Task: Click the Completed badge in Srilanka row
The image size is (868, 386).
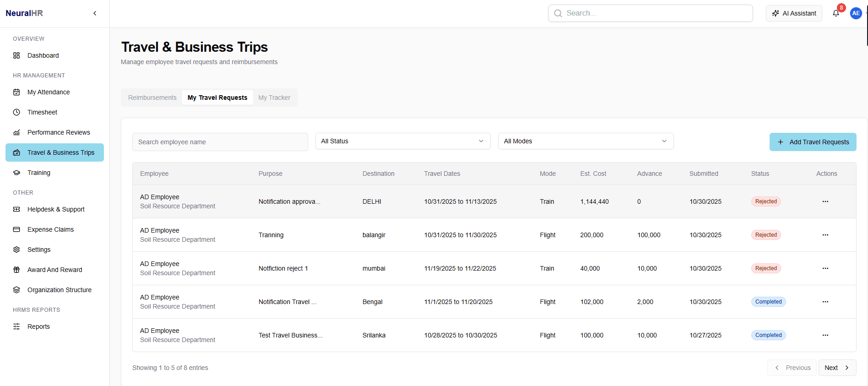Action: click(x=768, y=335)
